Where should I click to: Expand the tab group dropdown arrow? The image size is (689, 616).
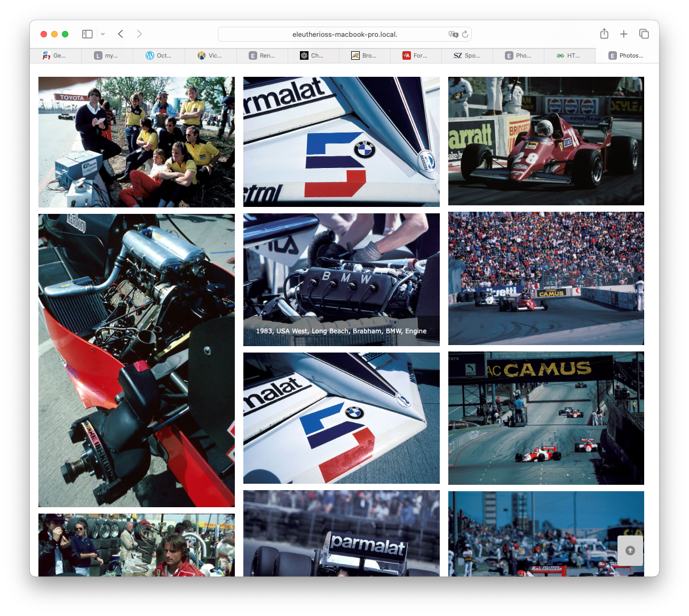coord(102,34)
